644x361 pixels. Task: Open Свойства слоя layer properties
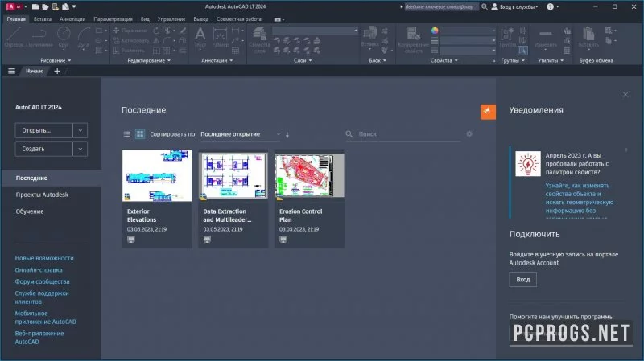point(259,39)
